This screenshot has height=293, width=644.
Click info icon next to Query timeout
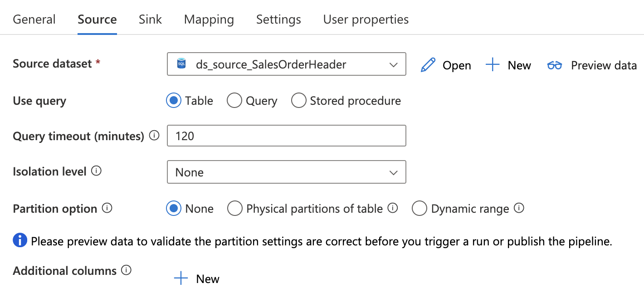[154, 136]
